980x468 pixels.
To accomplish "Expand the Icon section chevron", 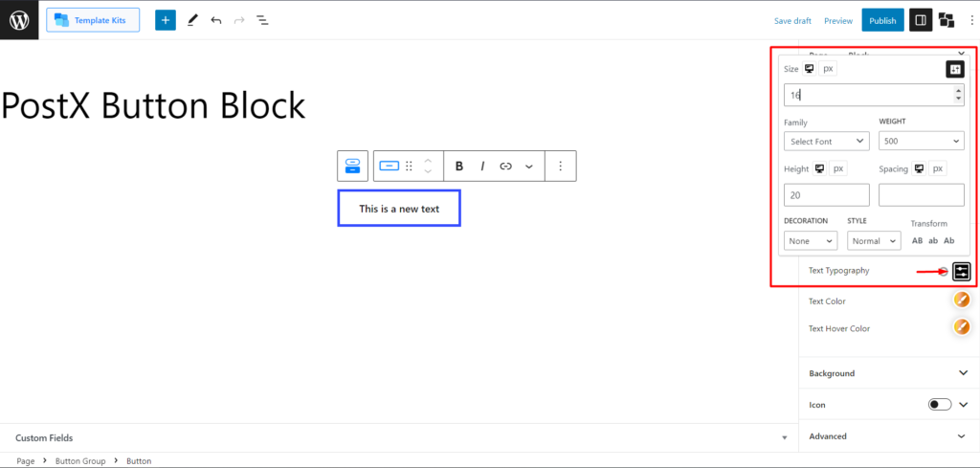I will pos(963,405).
